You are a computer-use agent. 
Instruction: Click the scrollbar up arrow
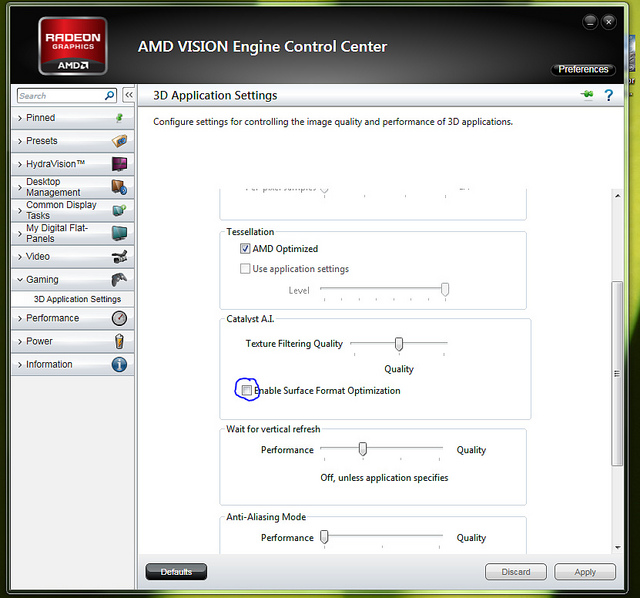[618, 196]
